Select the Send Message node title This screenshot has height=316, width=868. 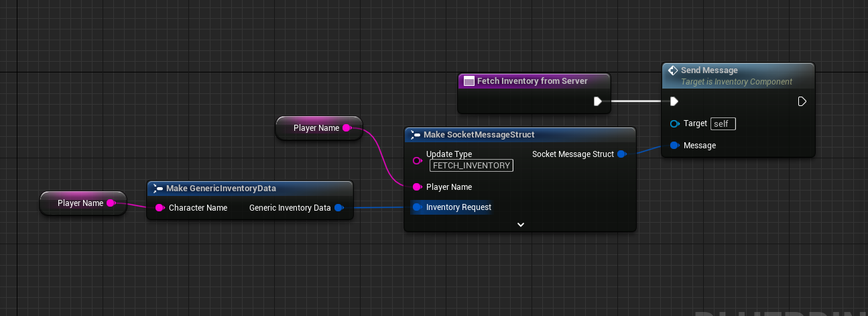click(x=709, y=70)
